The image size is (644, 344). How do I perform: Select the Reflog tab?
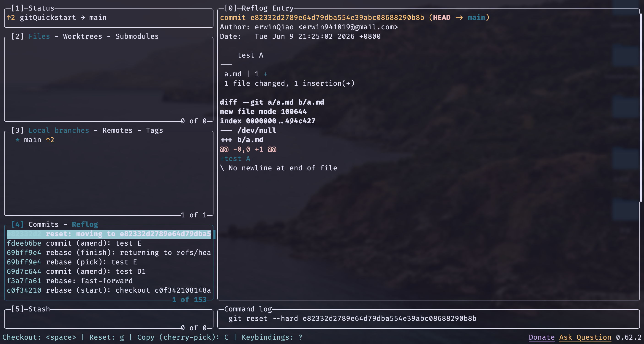[85, 224]
